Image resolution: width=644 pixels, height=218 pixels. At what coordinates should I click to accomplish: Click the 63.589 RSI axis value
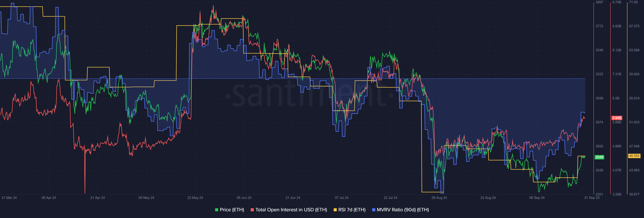(634, 50)
